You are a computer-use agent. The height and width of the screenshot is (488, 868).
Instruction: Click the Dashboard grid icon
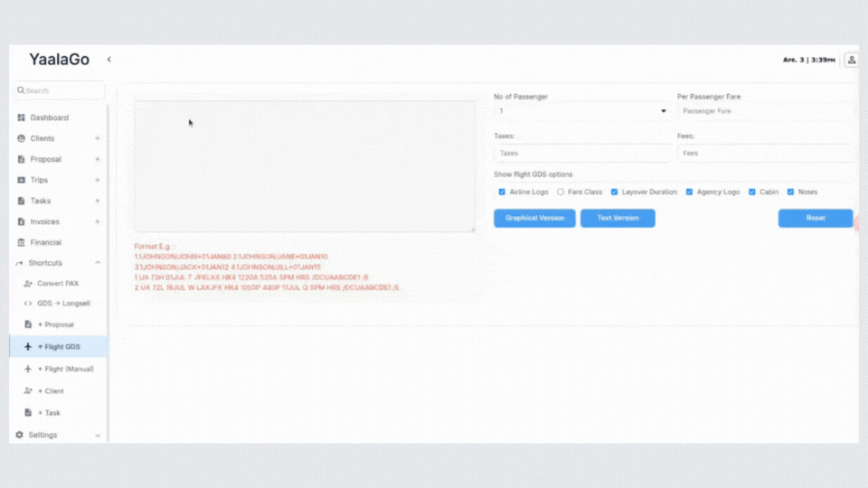[21, 117]
